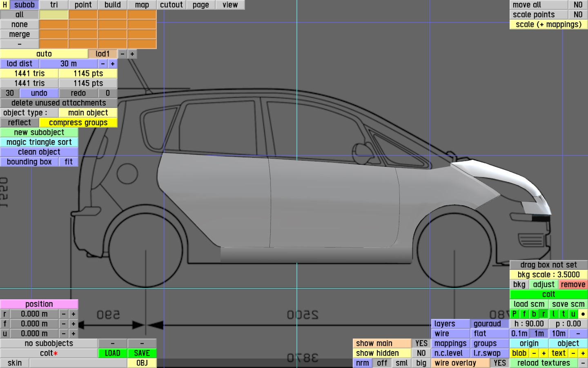Click scale (+ mappings) button
Image resolution: width=588 pixels, height=368 pixels.
click(549, 25)
